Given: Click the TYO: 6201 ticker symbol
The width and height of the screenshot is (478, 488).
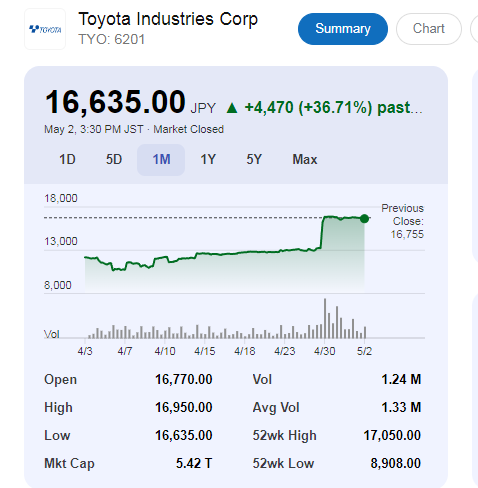Looking at the screenshot, I should click(x=112, y=40).
